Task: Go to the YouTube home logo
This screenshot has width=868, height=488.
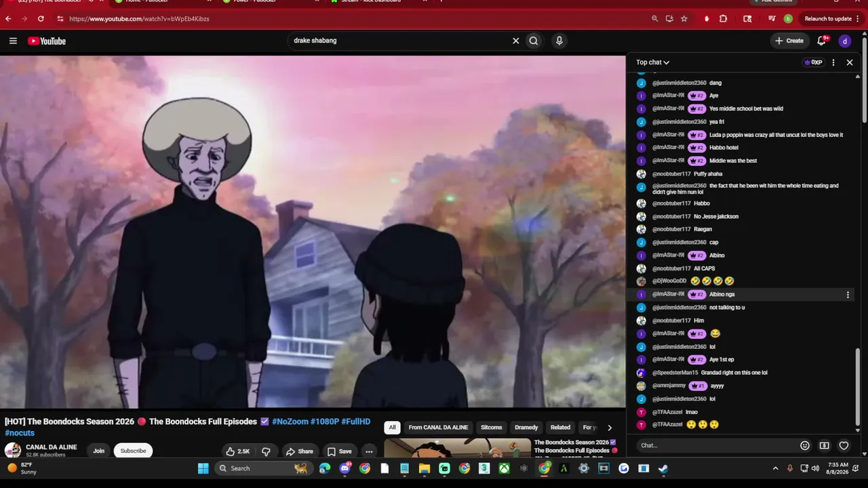Action: click(x=47, y=41)
